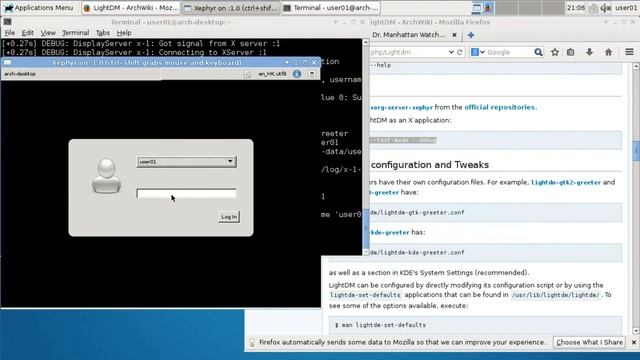Open the volume mixer tray icon
Viewport: 640px width, 360px height.
[606, 7]
